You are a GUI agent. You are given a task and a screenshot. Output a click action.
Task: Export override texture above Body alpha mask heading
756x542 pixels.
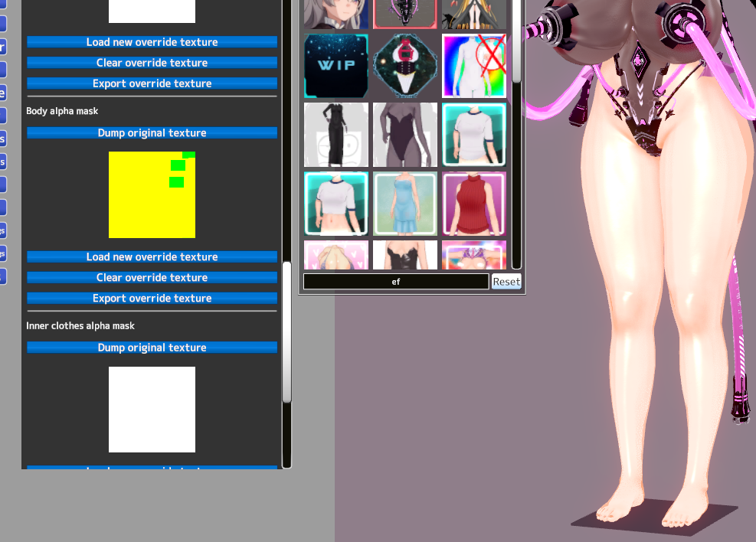[x=152, y=83]
